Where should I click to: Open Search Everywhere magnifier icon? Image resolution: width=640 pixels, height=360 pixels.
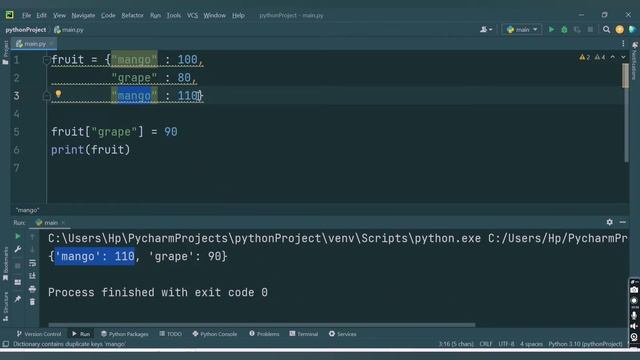tap(607, 29)
